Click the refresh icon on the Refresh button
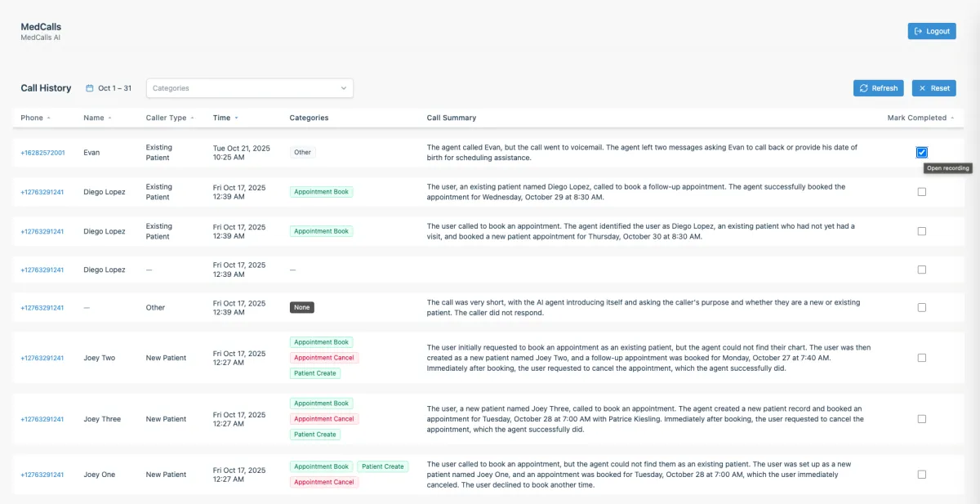 click(x=864, y=87)
